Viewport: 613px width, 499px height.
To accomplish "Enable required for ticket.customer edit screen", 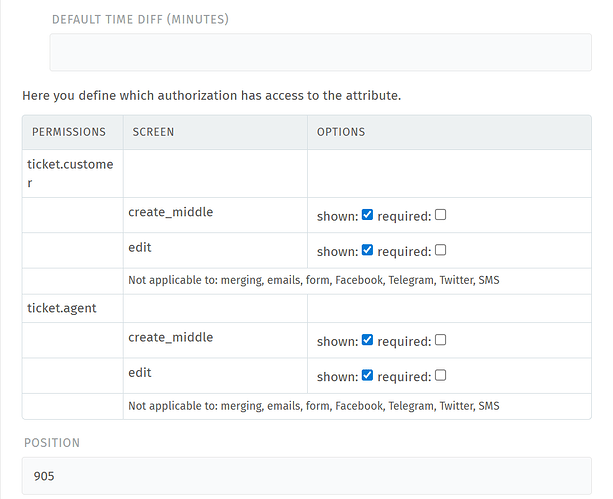I will coord(441,250).
